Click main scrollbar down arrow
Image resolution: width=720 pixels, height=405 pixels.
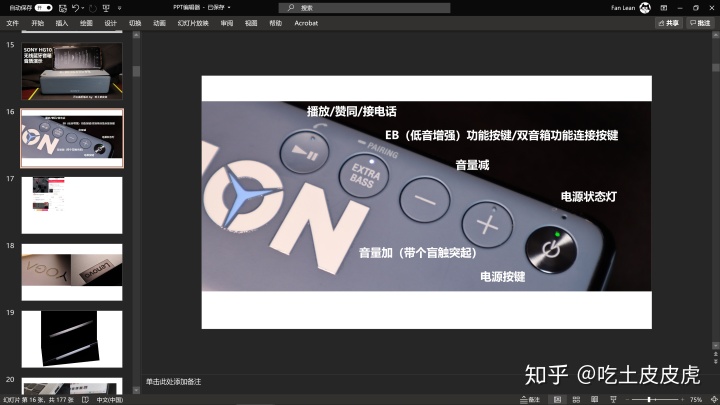pos(715,345)
